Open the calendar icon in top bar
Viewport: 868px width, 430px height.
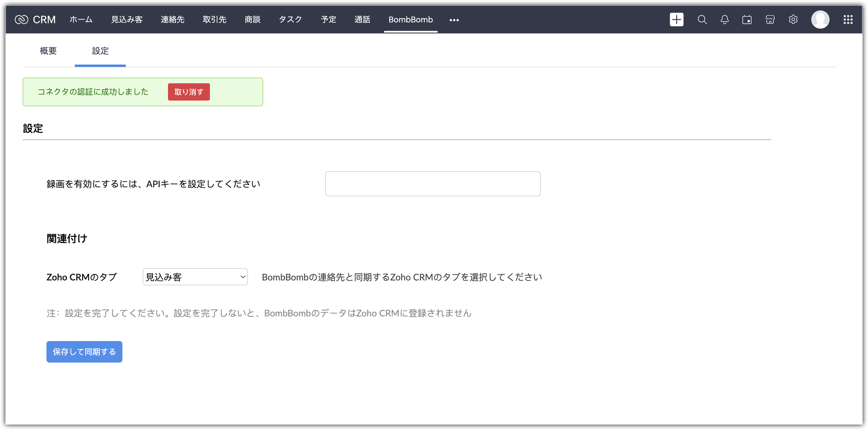[747, 20]
